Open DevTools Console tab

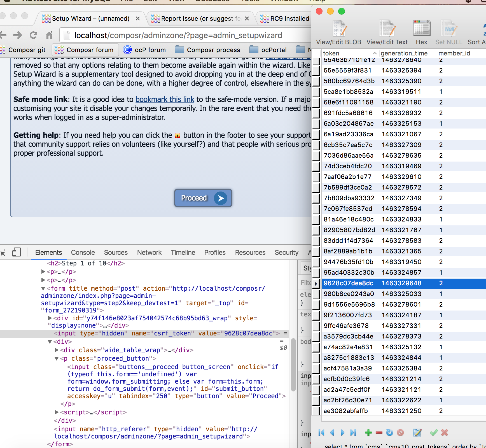click(x=83, y=252)
